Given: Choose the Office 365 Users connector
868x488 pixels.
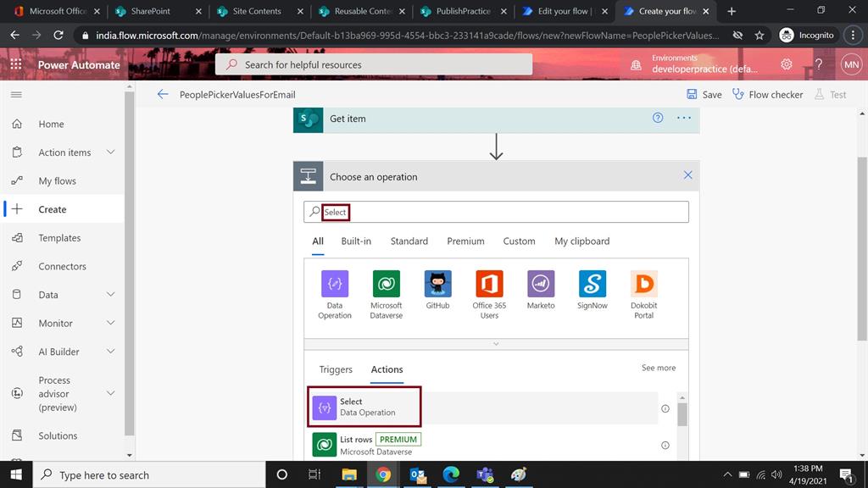Looking at the screenshot, I should (x=489, y=284).
